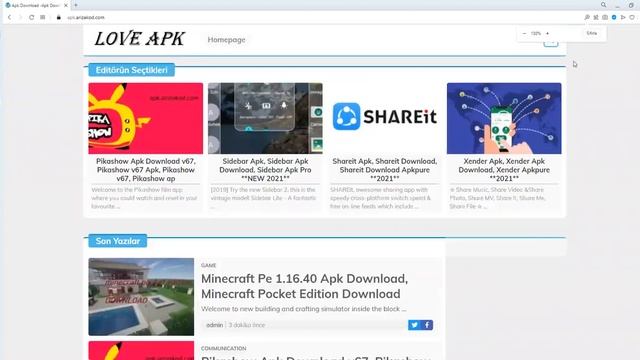Viewport: 640px width, 360px height.
Task: Open a new browser tab
Action: 76,5
